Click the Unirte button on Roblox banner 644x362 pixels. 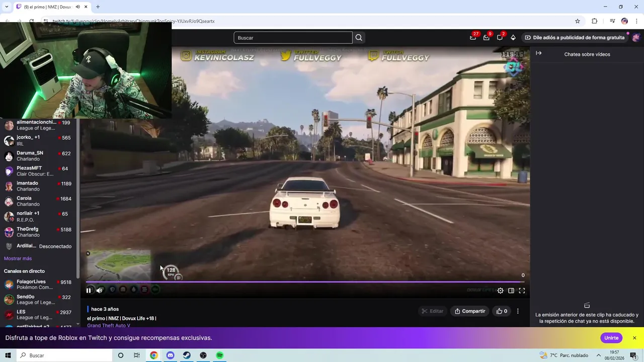[611, 338]
